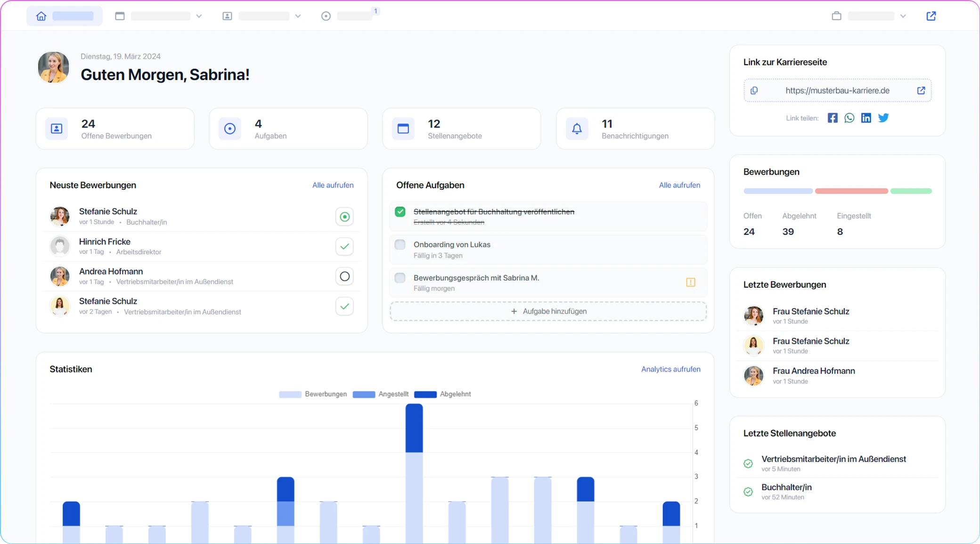Open the Facebook share icon
The height and width of the screenshot is (544, 980).
coord(833,118)
